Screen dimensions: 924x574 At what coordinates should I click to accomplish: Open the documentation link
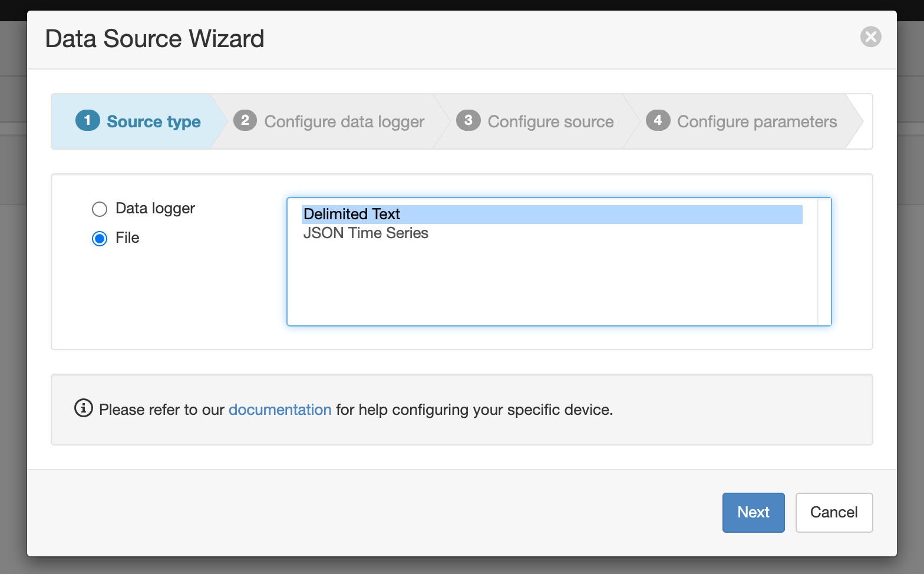click(280, 410)
